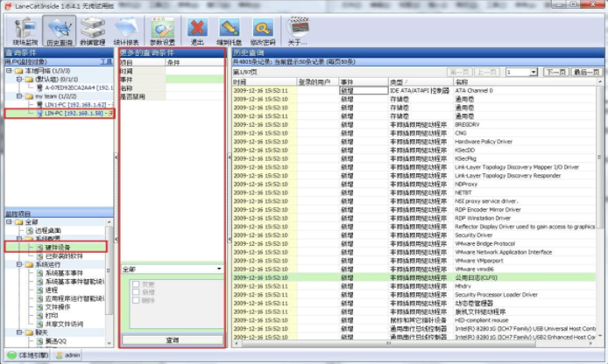
Task: Check the 删除 checkbox
Action: [x=135, y=299]
